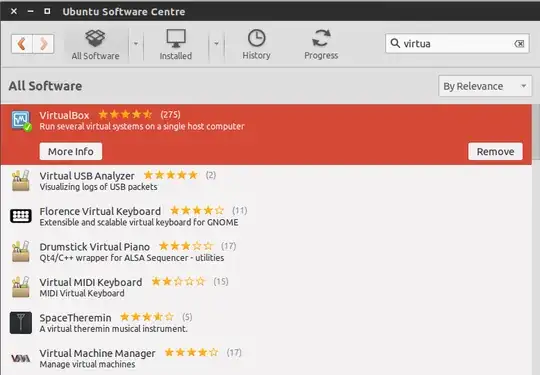Go forward with the right arrow button
Image resolution: width=540 pixels, height=375 pixels.
(43, 44)
